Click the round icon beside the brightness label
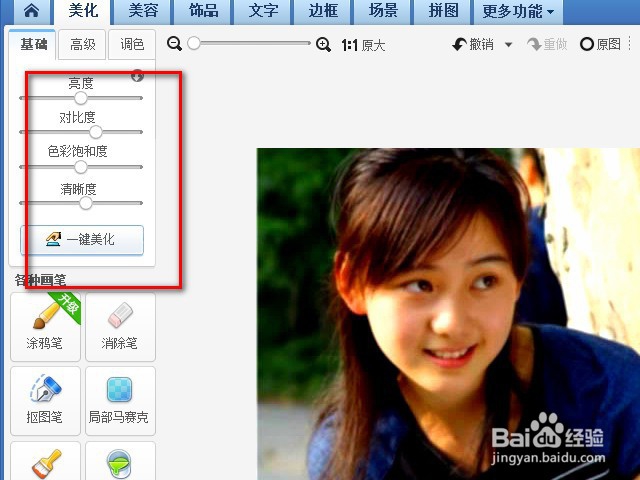 137,76
